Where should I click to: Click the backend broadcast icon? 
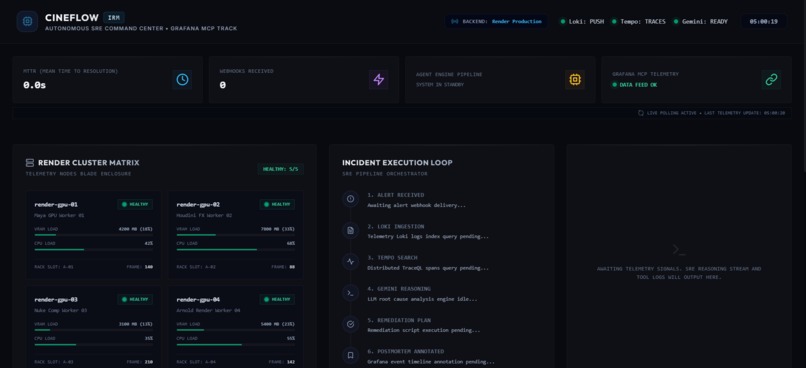pyautogui.click(x=454, y=22)
